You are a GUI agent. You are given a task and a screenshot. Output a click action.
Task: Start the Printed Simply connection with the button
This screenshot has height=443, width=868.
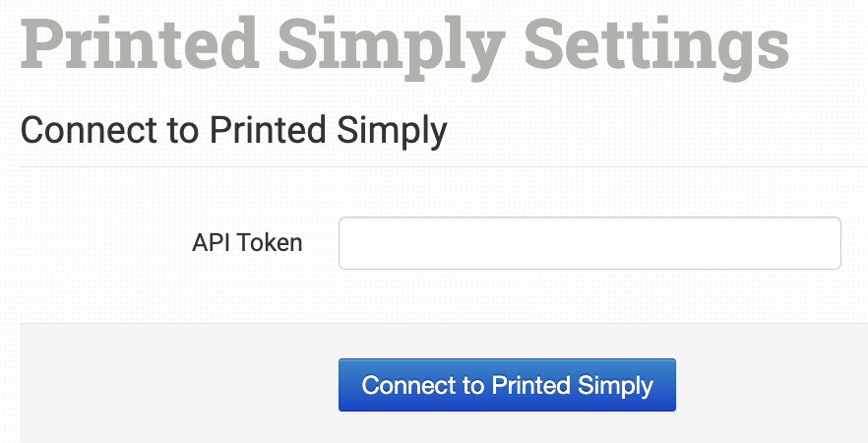507,385
